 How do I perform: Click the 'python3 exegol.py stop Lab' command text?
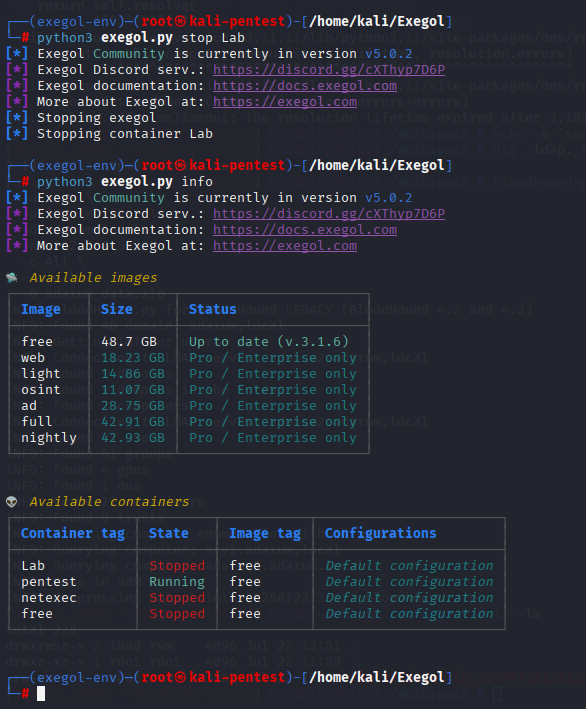141,38
